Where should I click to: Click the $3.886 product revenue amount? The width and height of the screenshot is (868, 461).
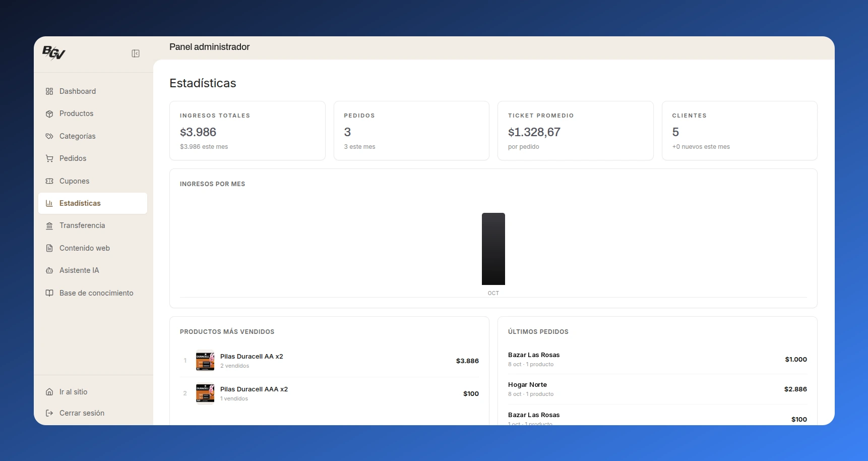pos(467,361)
